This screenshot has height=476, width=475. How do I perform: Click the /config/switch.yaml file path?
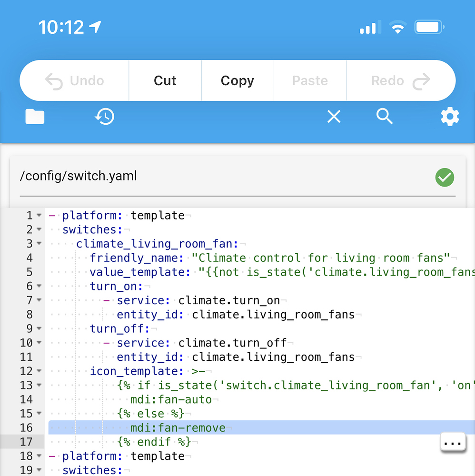79,176
